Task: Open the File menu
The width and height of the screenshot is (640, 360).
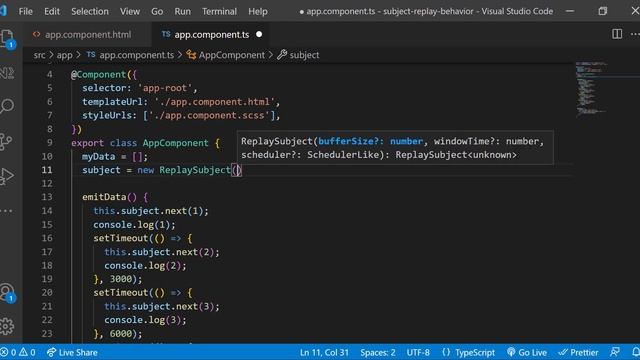Action: (25, 11)
